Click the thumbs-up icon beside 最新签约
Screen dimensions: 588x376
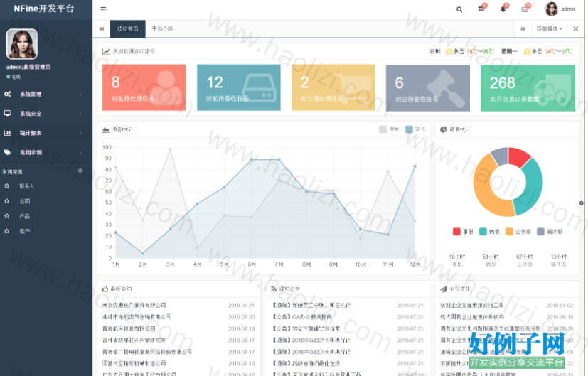tap(105, 289)
